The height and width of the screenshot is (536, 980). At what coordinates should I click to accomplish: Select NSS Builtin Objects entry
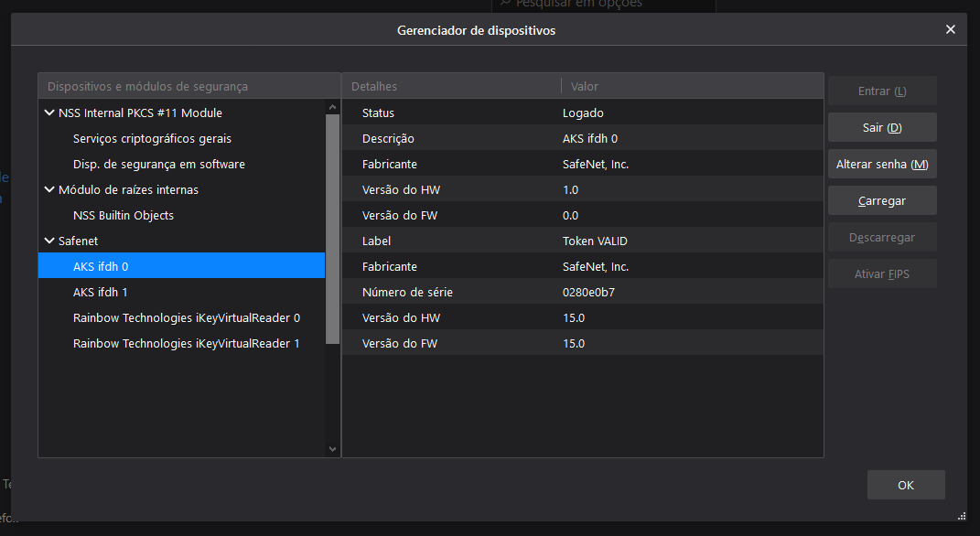pyautogui.click(x=123, y=216)
